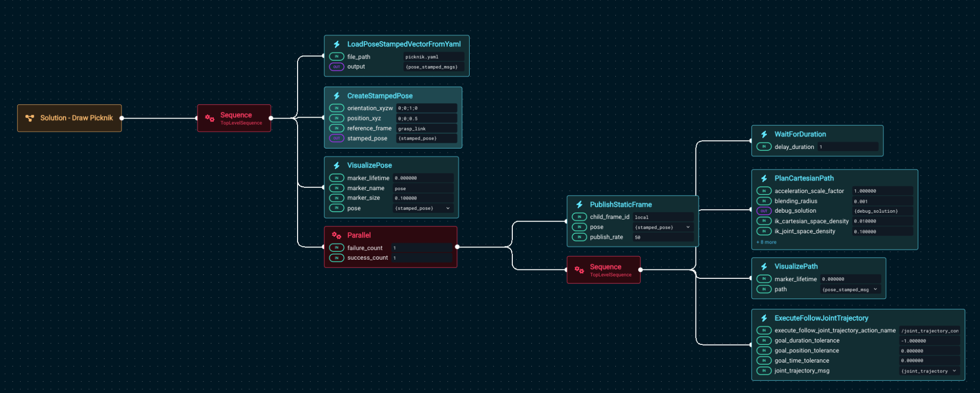Click the OUT port badge for stamped_pose
The width and height of the screenshot is (980, 393).
[x=336, y=139]
